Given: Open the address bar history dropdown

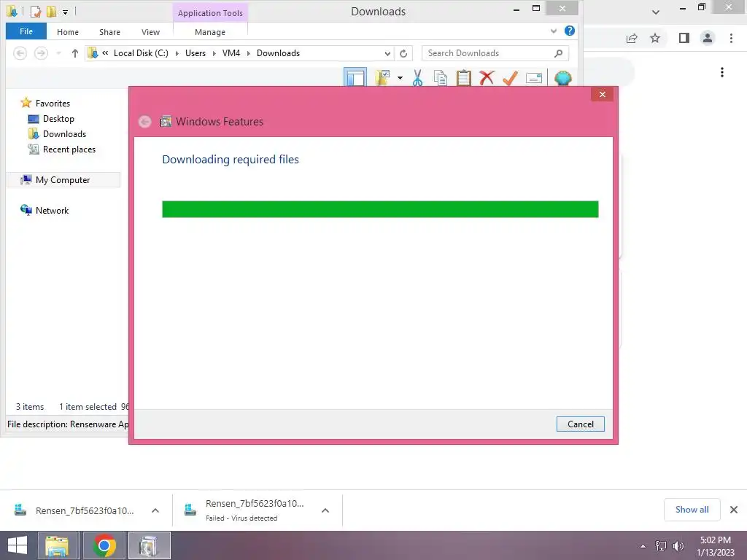Looking at the screenshot, I should click(387, 53).
